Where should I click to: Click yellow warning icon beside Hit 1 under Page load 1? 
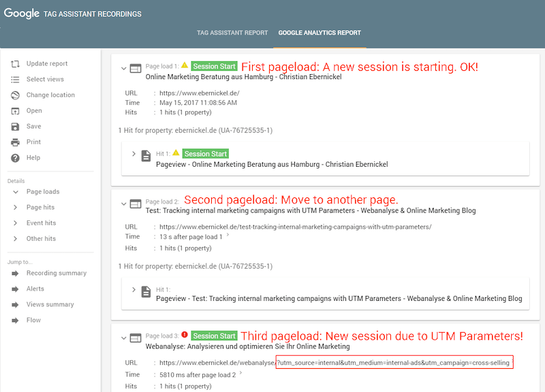(176, 152)
